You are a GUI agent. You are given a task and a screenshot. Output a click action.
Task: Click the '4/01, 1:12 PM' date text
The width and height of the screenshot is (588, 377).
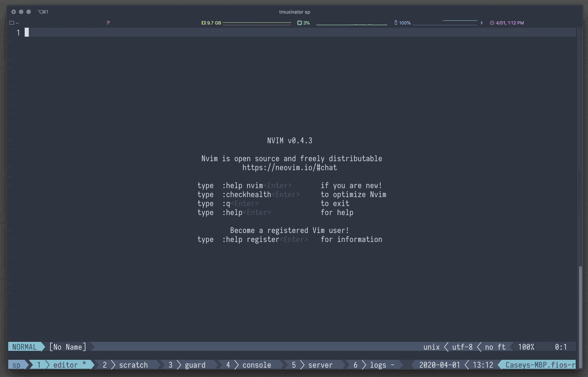[510, 23]
